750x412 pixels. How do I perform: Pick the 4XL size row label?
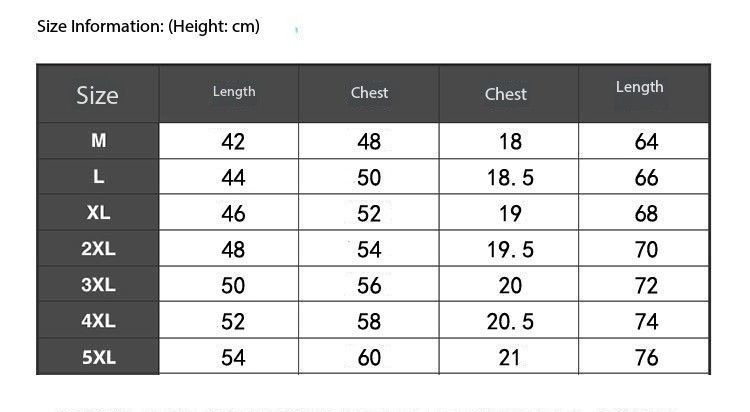[x=98, y=321]
